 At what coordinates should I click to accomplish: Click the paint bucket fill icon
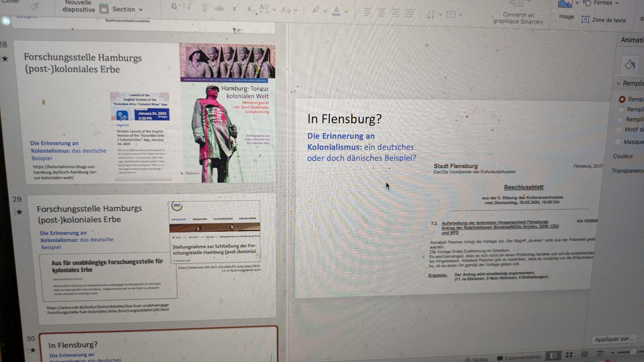(x=630, y=65)
